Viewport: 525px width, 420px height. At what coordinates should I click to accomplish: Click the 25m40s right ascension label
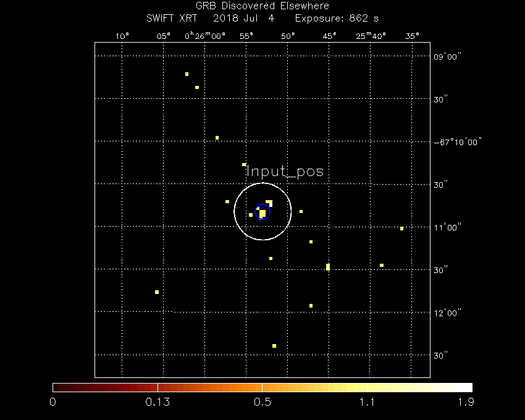pyautogui.click(x=371, y=36)
